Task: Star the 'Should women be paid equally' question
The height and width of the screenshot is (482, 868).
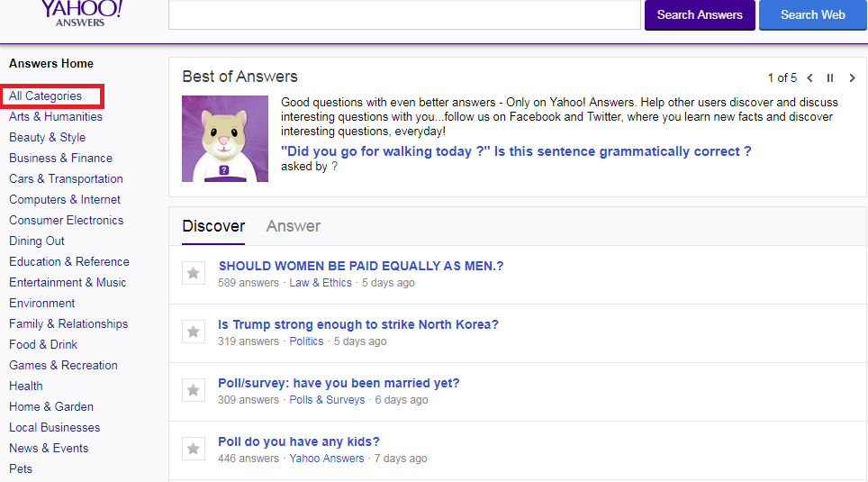Action: 194,273
